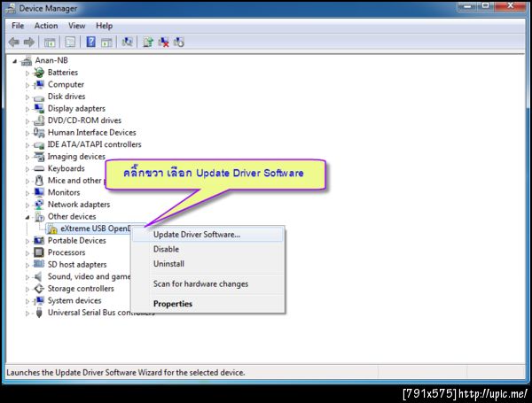
Task: Click the blue Help question mark icon
Action: click(x=90, y=42)
